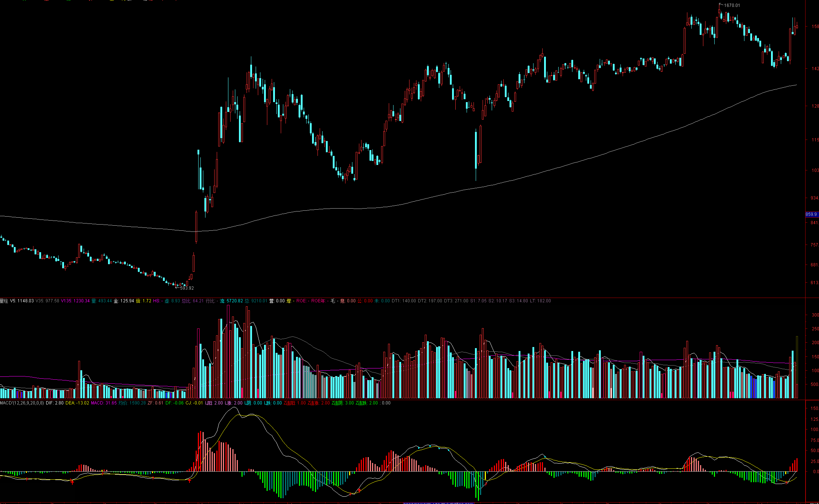Viewport: 819px width, 504px height.
Task: Click the latest red candlestick at far right
Action: point(797,27)
